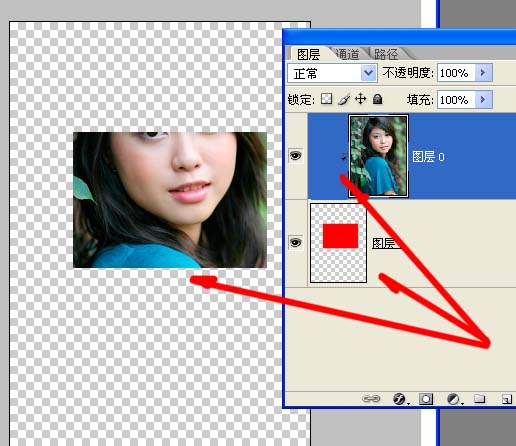516x446 pixels.
Task: Create new adjustment layer icon
Action: pos(453,399)
